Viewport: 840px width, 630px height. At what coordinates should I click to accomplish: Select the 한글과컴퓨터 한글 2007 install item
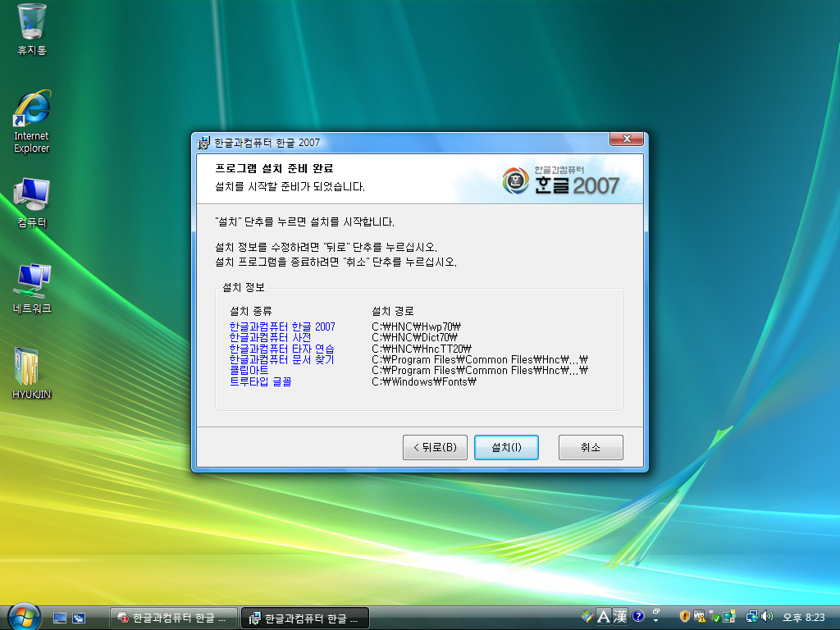pyautogui.click(x=282, y=326)
